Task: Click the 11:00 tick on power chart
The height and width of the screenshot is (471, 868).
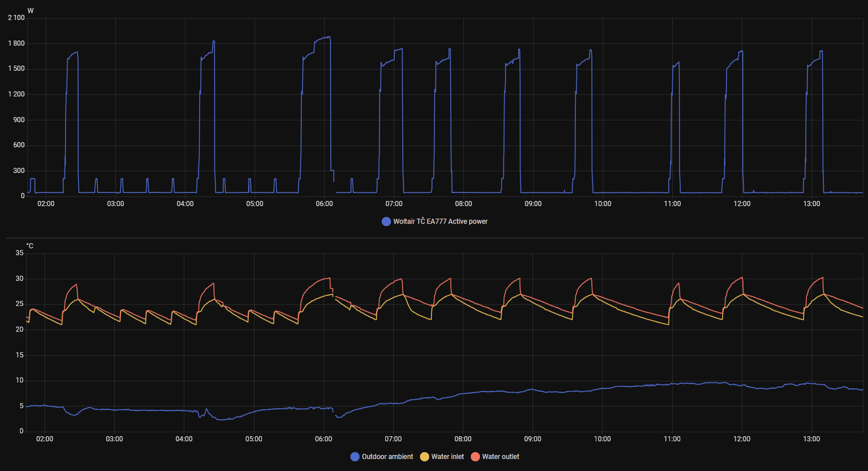Action: click(x=672, y=204)
